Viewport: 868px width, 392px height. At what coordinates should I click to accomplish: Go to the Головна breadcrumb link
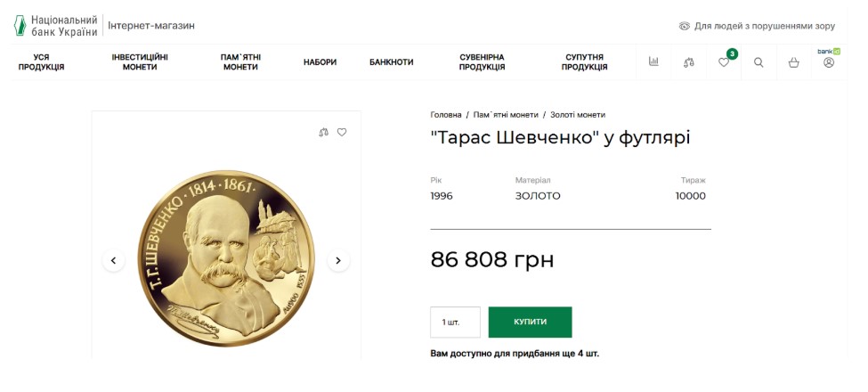446,115
